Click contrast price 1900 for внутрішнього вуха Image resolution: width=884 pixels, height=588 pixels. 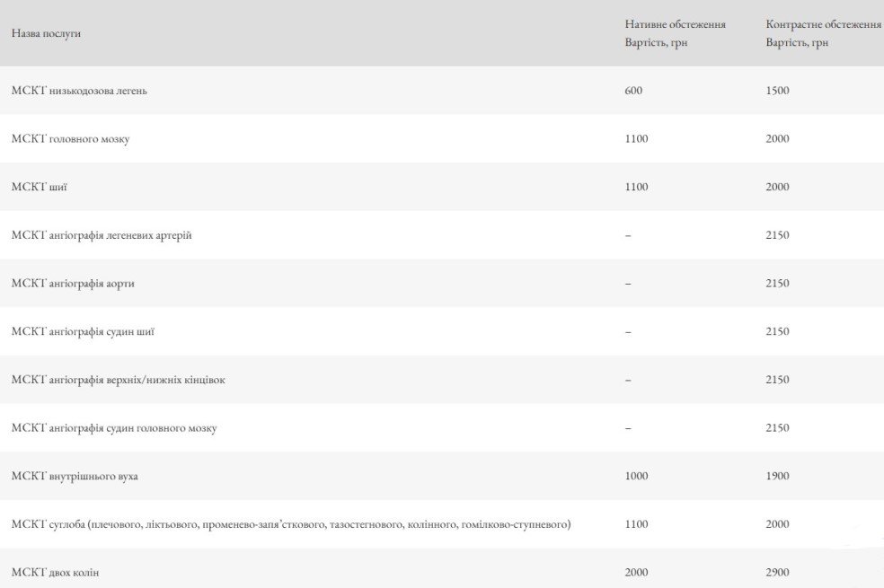[x=777, y=476]
